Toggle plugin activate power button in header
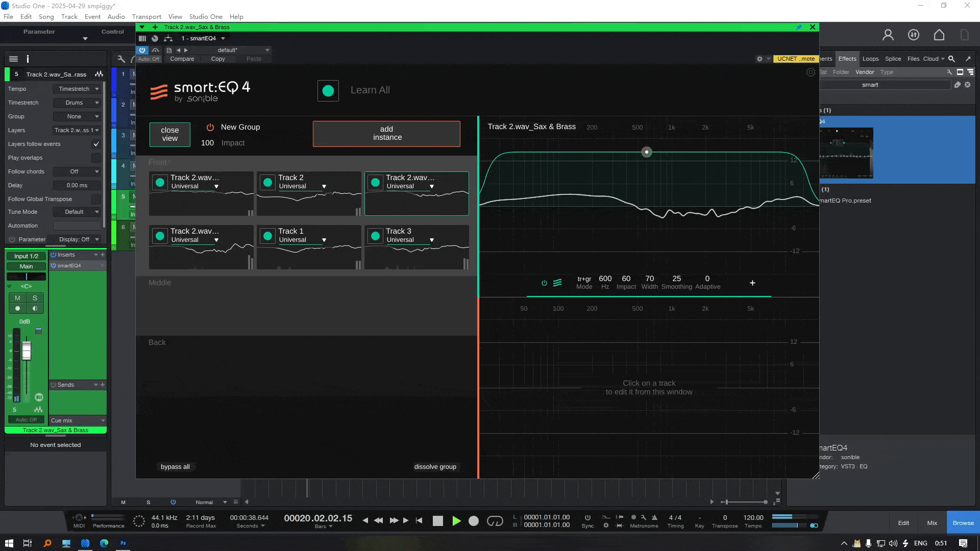The height and width of the screenshot is (551, 980). click(142, 50)
